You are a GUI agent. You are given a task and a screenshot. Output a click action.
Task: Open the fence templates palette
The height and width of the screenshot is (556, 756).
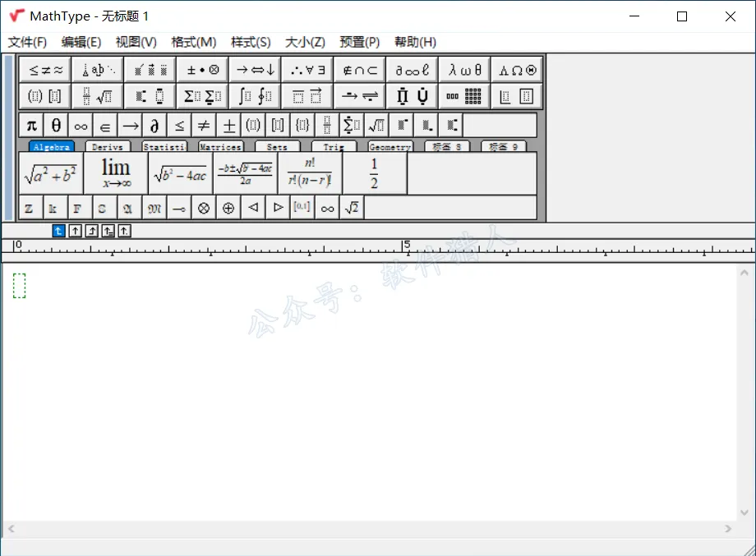coord(45,96)
